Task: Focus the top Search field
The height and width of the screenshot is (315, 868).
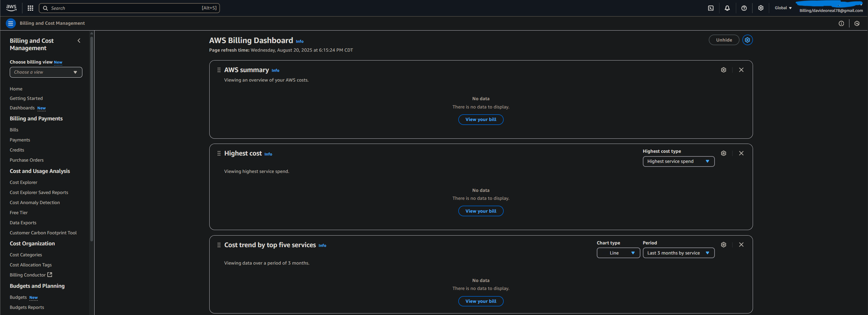Action: 129,8
